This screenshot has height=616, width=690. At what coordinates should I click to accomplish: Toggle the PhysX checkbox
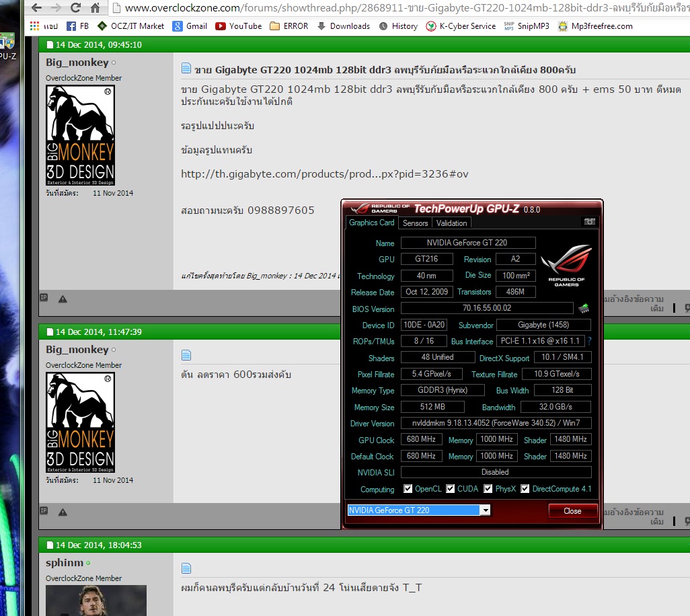coord(488,489)
